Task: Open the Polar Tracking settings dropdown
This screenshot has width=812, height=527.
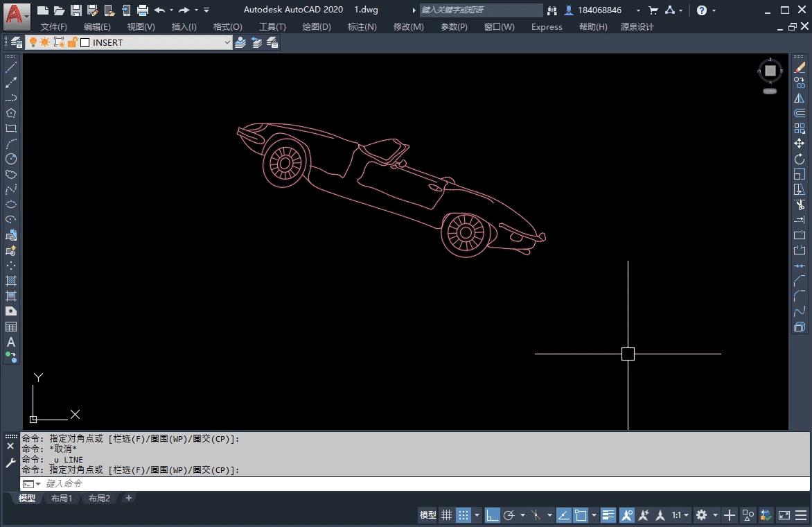Action: click(522, 515)
